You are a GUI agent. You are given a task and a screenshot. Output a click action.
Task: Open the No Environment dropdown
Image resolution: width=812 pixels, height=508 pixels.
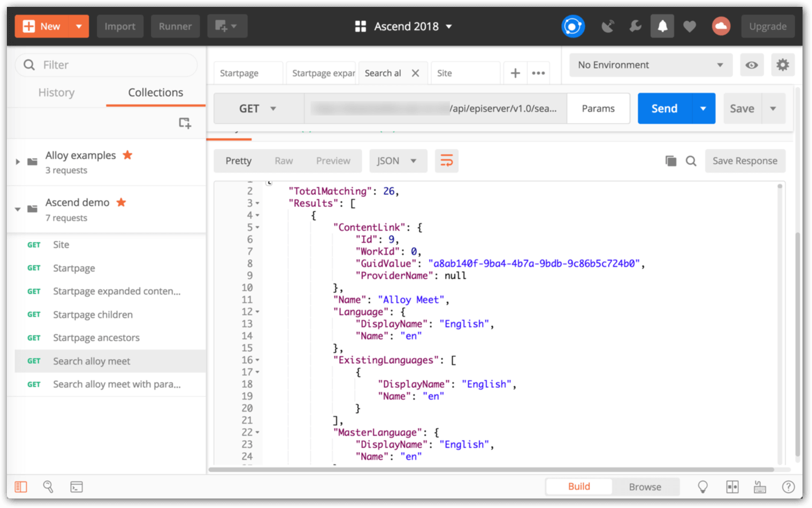point(650,65)
